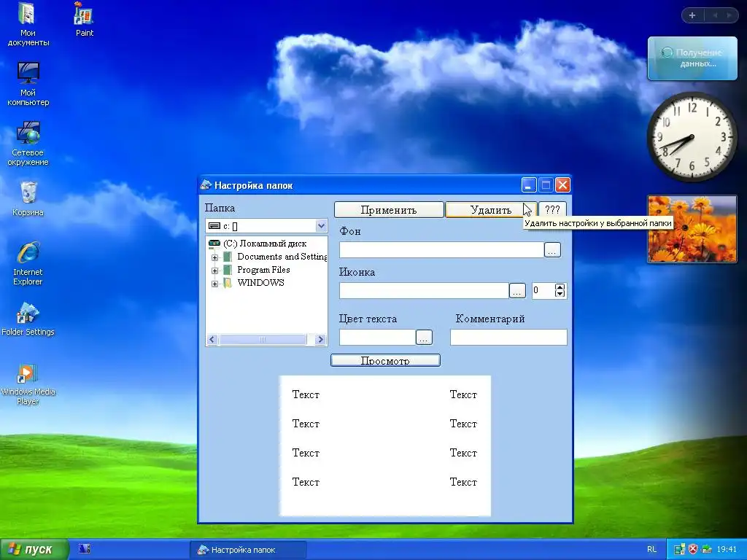The height and width of the screenshot is (560, 747).
Task: Click the Program Files folder icon
Action: [x=228, y=270]
